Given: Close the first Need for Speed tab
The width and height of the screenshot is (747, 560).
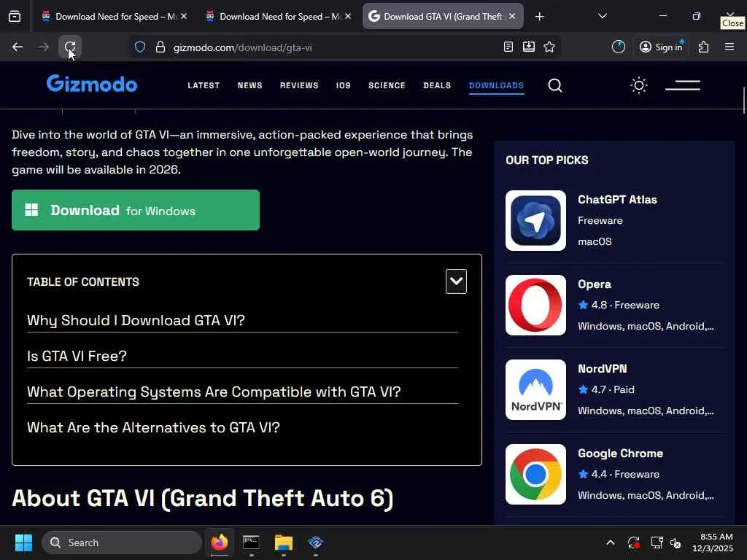Looking at the screenshot, I should pos(184,16).
